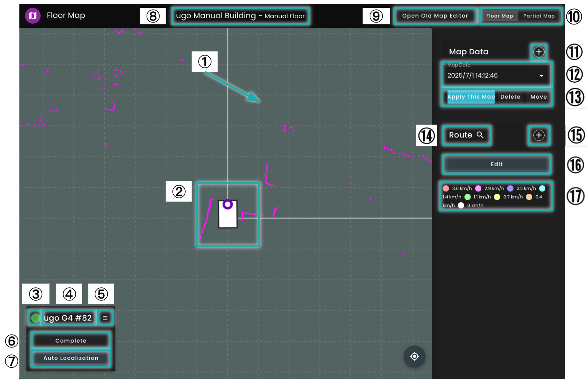The image size is (588, 382).
Task: Expand the 2025/7/1 14:12:46 selector arrow
Action: point(542,76)
